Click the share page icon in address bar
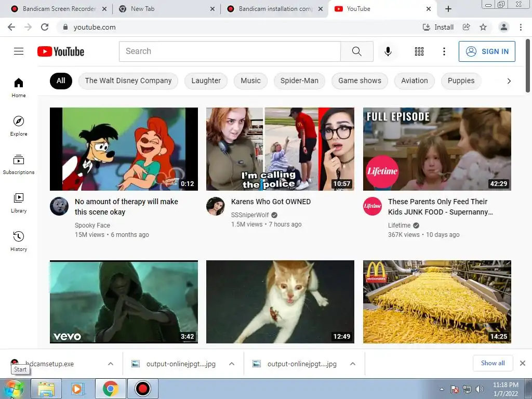The image size is (532, 399). click(x=467, y=27)
